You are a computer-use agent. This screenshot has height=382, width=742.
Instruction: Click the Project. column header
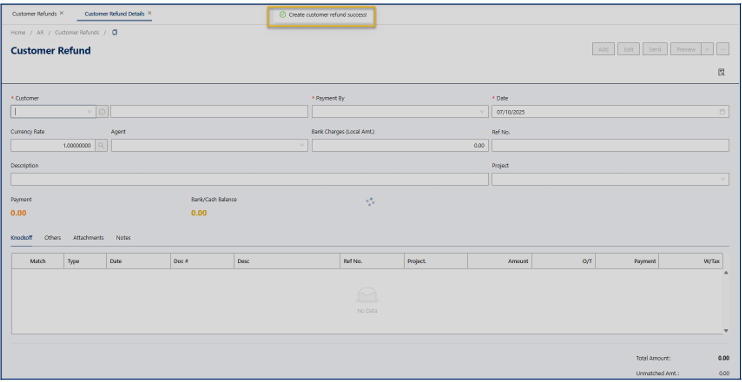(x=436, y=261)
